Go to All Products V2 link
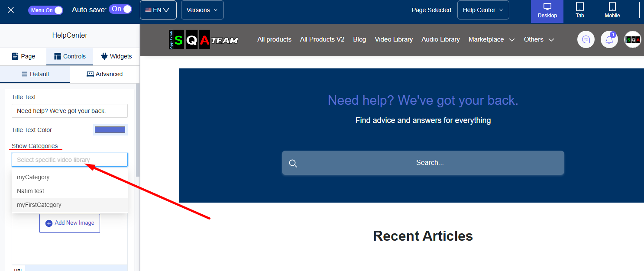Screen dimensions: 644x271 tap(322, 39)
